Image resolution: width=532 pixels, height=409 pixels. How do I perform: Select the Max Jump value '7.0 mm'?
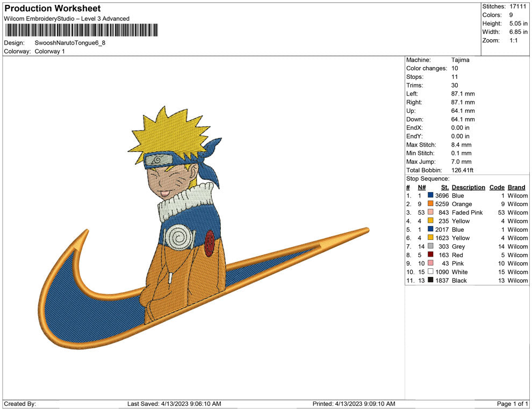[462, 162]
